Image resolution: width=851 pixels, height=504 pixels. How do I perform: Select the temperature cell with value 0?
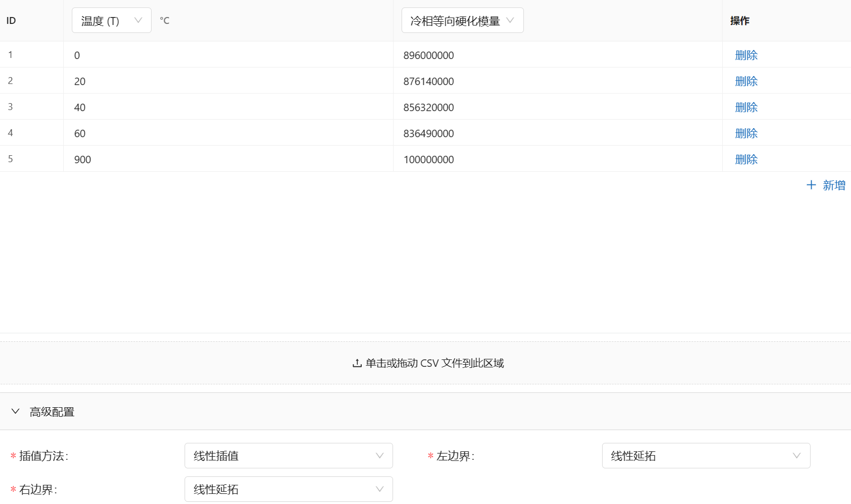228,55
